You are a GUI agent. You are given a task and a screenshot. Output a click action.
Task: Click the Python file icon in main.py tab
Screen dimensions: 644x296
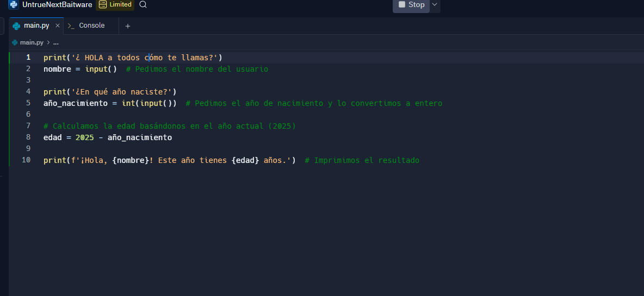coord(16,26)
